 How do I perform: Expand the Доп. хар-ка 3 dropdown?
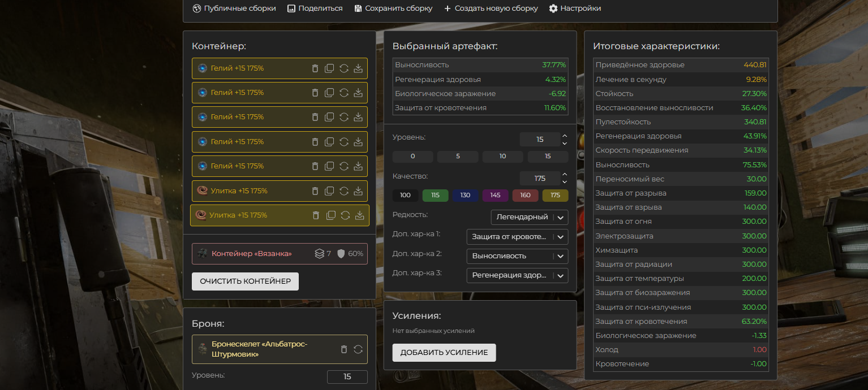pos(517,275)
